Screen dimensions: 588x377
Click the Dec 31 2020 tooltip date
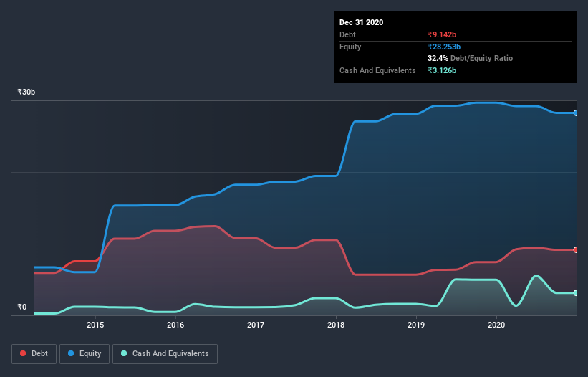tap(361, 22)
